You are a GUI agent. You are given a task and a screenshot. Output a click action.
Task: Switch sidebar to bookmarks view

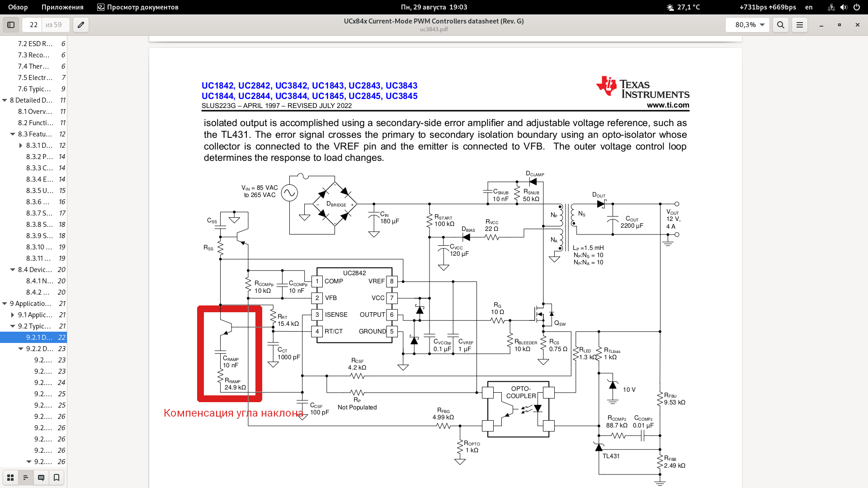point(57,478)
